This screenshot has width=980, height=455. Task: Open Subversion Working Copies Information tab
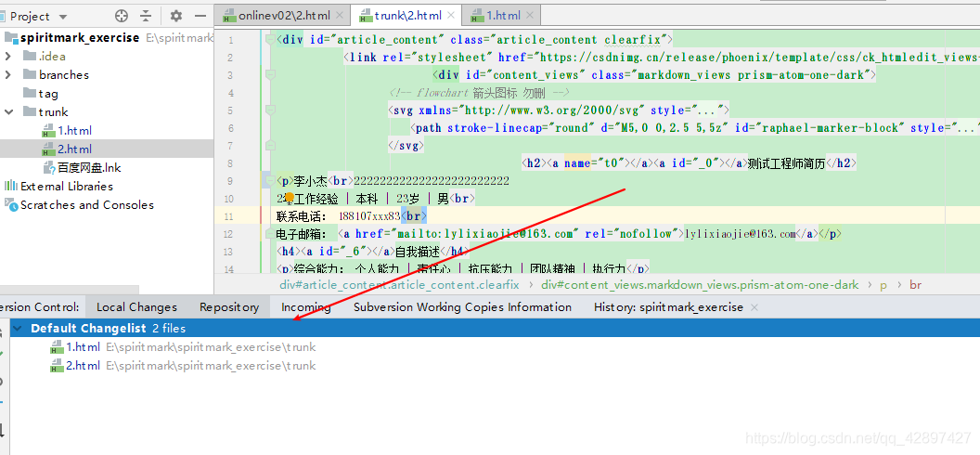pyautogui.click(x=462, y=306)
